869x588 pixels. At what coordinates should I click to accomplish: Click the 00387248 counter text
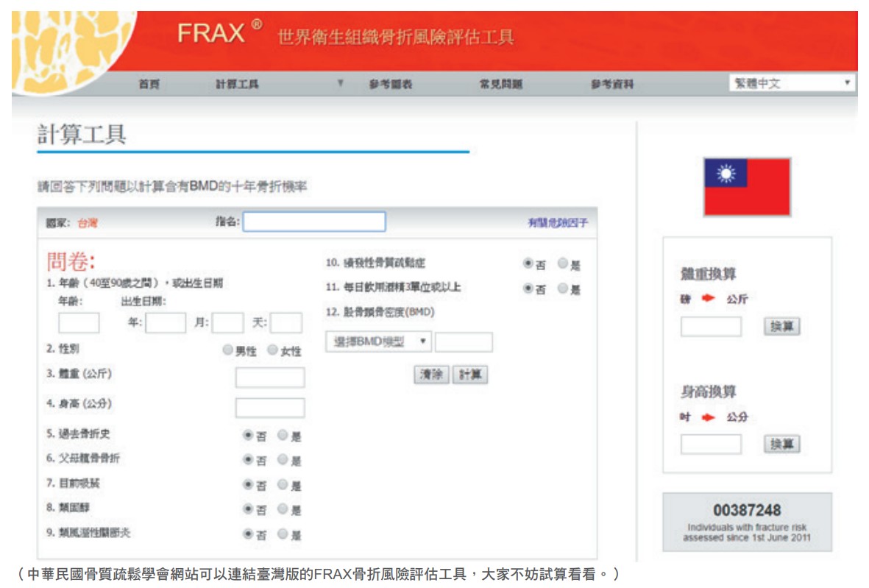coord(747,510)
